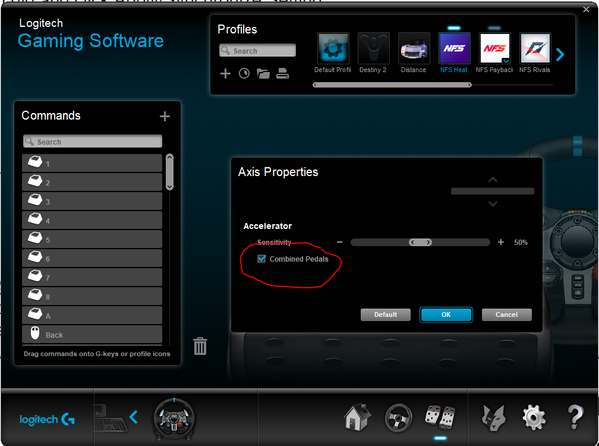This screenshot has width=599, height=446.
Task: Click the scan for new games clock icon
Action: click(x=244, y=73)
